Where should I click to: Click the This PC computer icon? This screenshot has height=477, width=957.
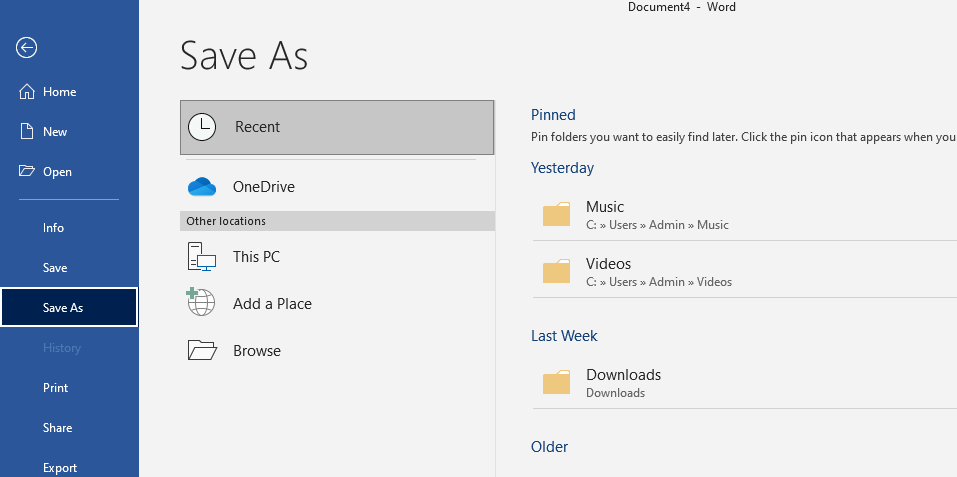[202, 257]
